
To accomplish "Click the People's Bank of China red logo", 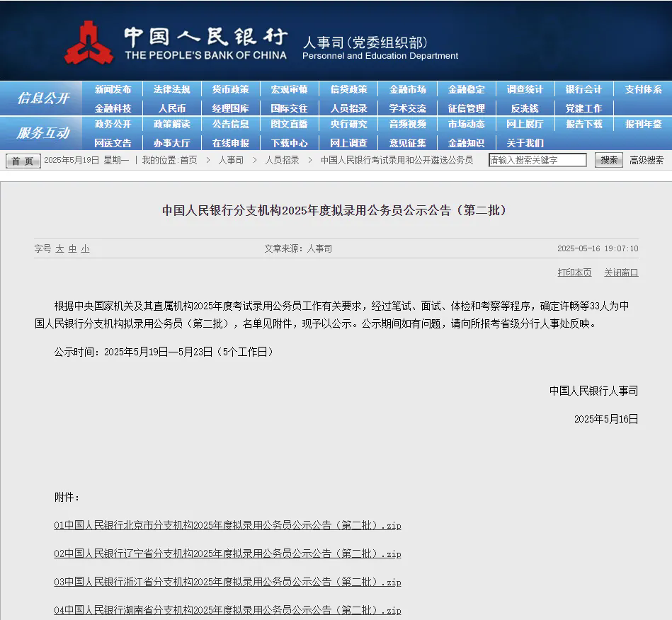I will click(89, 43).
